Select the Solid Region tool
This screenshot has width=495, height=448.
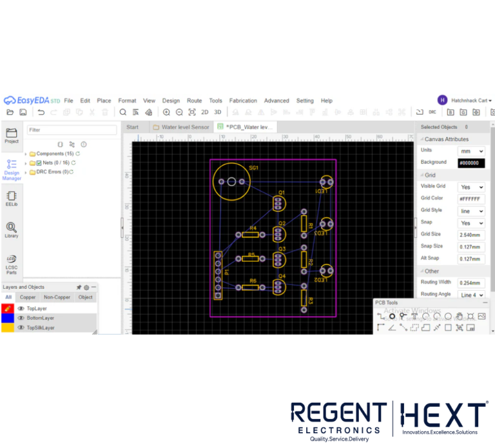[x=426, y=327]
